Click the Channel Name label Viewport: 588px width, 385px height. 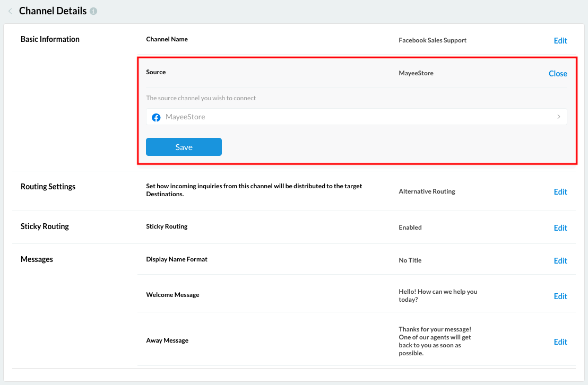coord(167,39)
